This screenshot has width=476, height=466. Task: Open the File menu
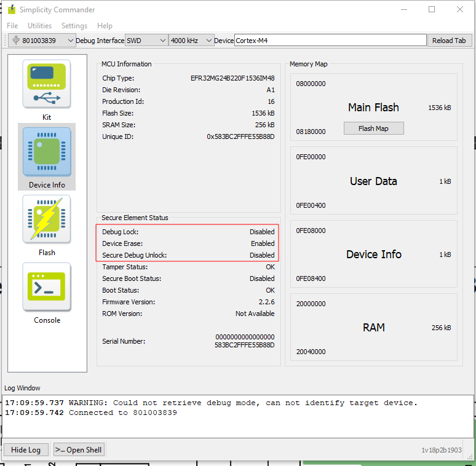click(x=12, y=26)
